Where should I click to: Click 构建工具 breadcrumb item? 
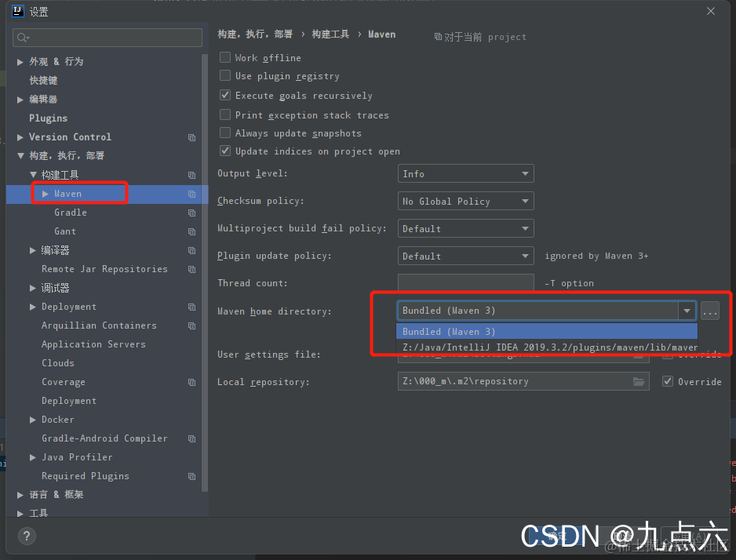[330, 35]
